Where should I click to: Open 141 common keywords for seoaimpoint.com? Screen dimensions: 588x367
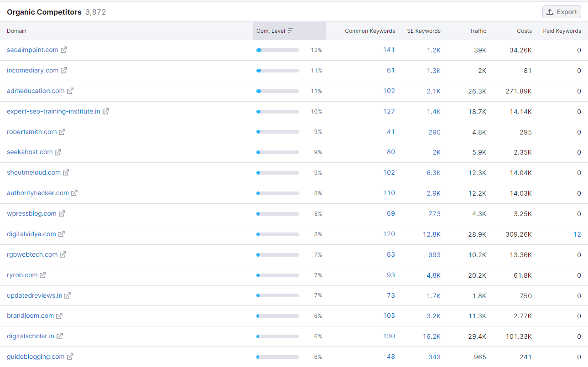pyautogui.click(x=389, y=50)
